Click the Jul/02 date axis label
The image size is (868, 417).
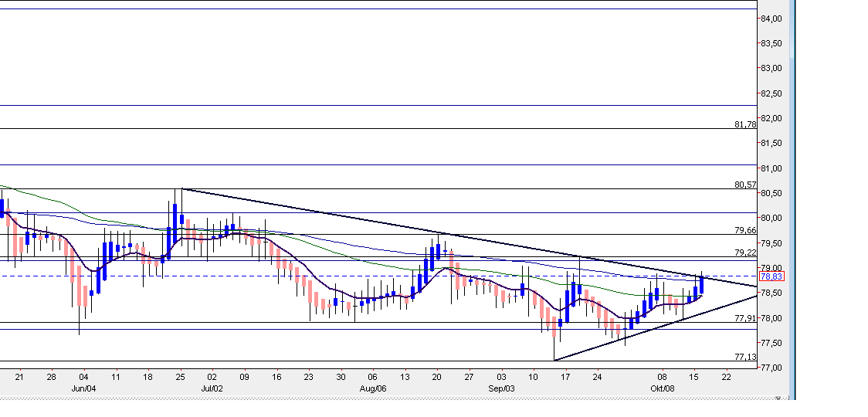pyautogui.click(x=212, y=388)
